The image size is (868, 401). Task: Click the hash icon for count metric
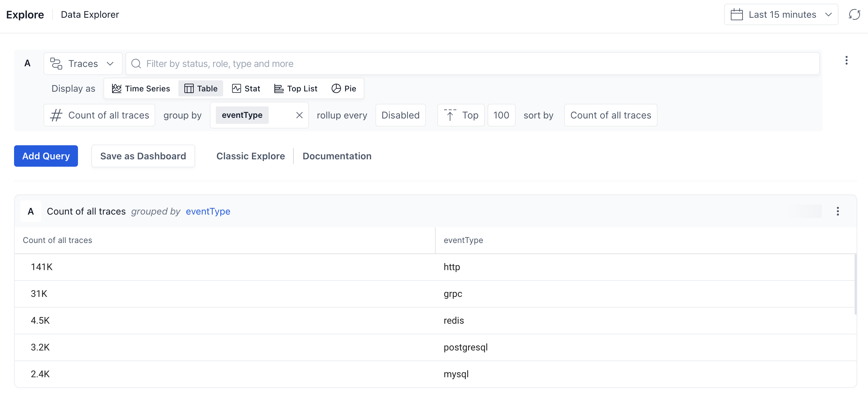(56, 115)
